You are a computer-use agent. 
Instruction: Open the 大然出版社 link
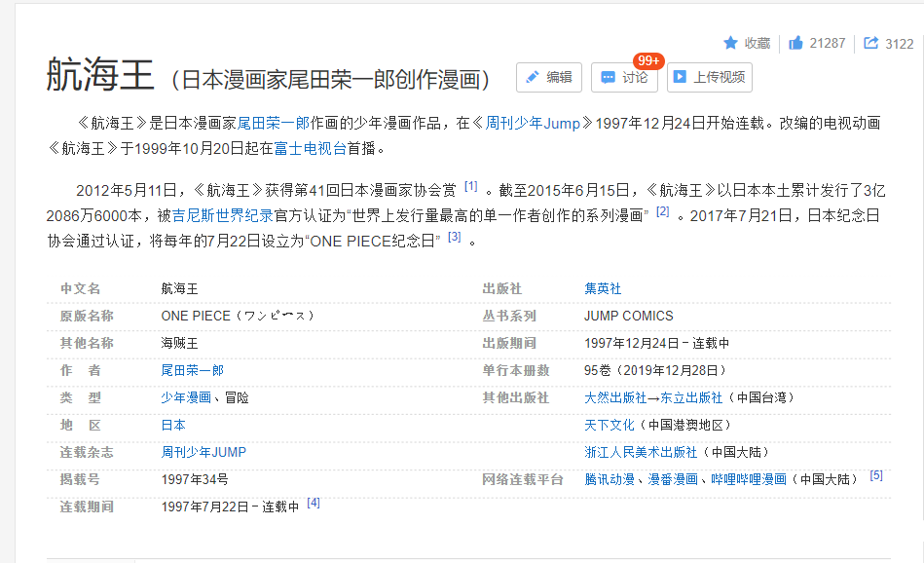click(x=615, y=398)
